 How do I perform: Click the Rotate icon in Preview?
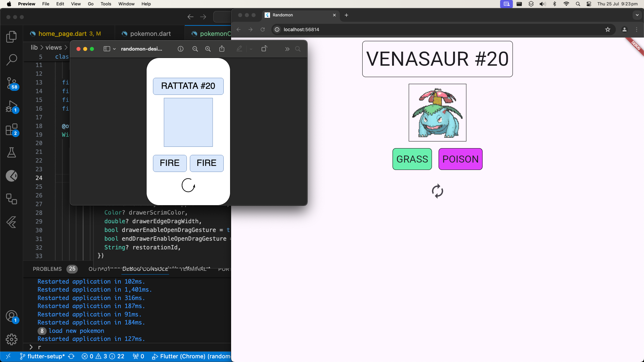(x=264, y=49)
